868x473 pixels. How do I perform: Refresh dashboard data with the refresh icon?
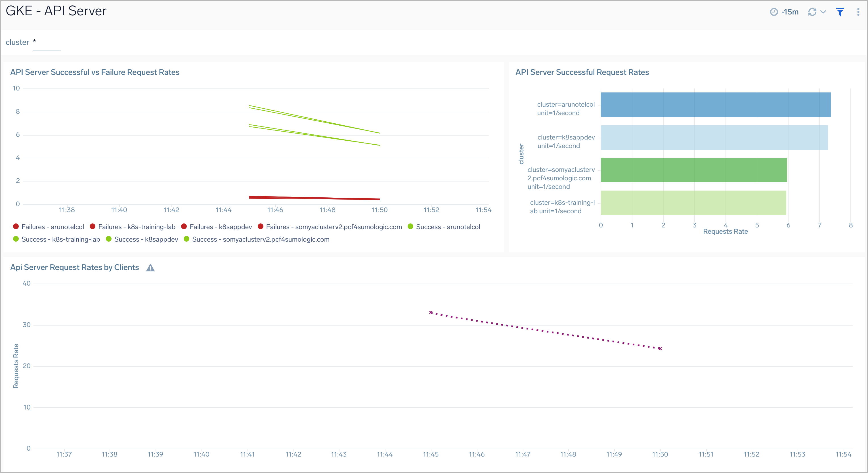click(812, 12)
